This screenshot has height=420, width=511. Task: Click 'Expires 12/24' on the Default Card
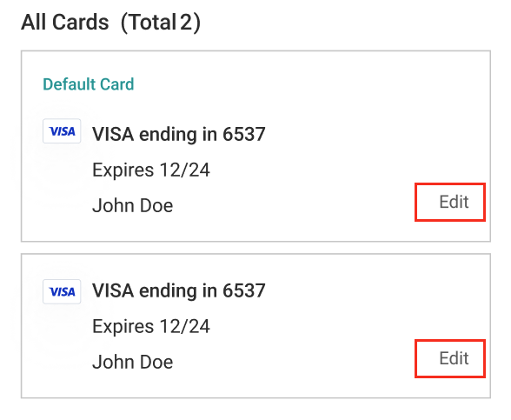pos(151,170)
